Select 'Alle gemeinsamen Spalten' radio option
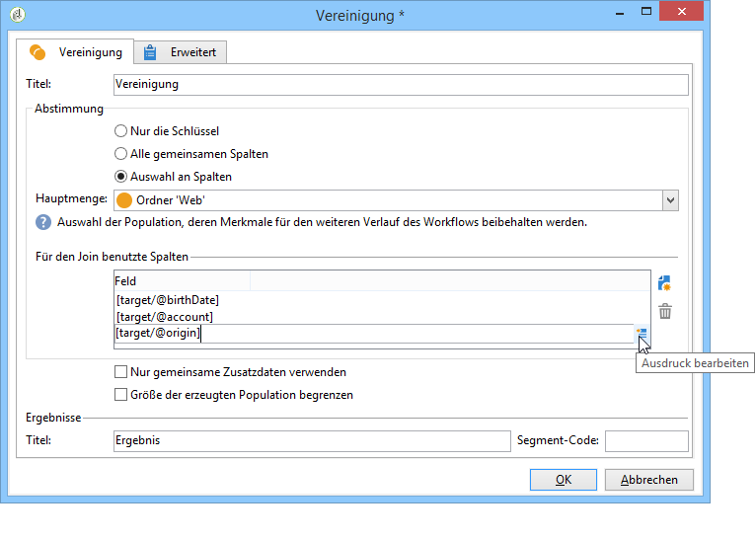The width and height of the screenshot is (756, 540). click(121, 154)
